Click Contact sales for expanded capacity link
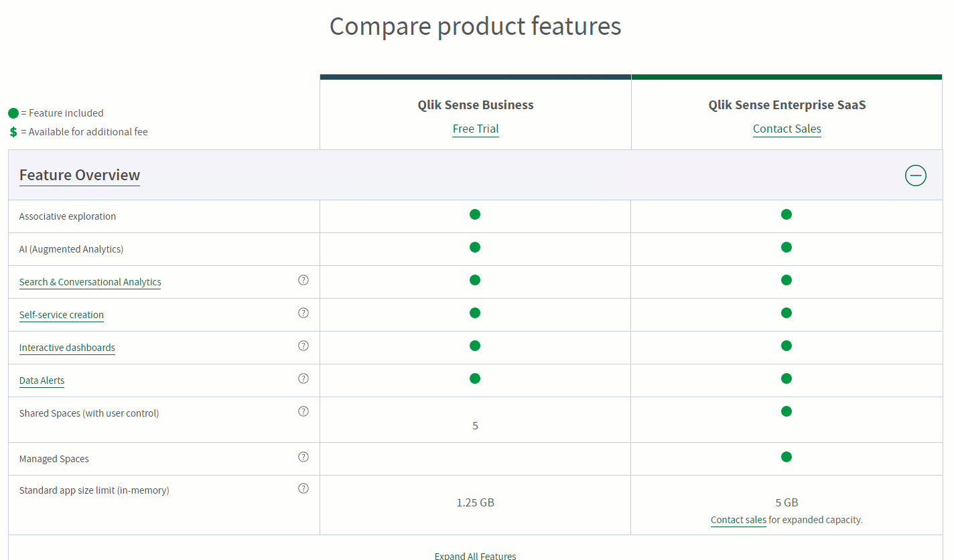This screenshot has height=560, width=954. click(x=738, y=520)
